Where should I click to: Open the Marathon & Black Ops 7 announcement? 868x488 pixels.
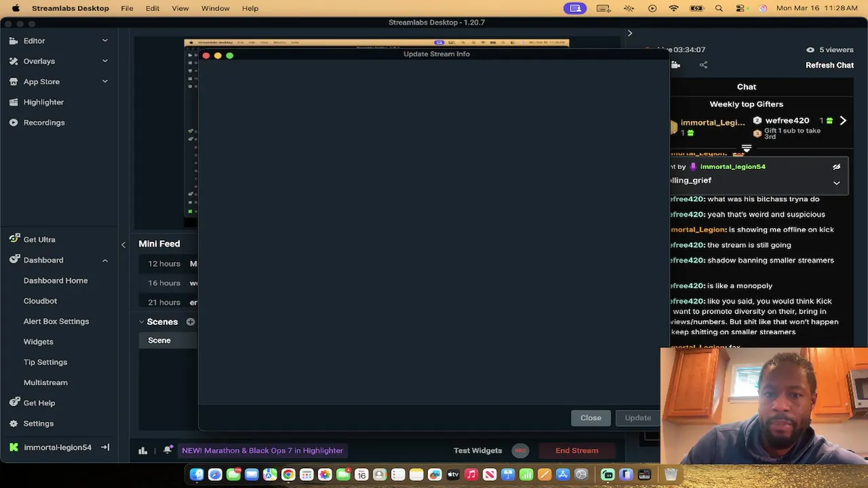coord(262,451)
